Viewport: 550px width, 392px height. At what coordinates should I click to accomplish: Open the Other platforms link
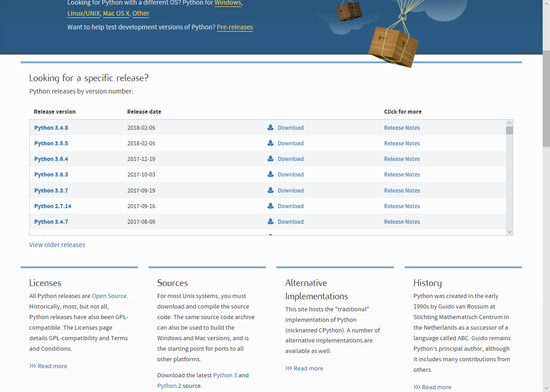(141, 13)
